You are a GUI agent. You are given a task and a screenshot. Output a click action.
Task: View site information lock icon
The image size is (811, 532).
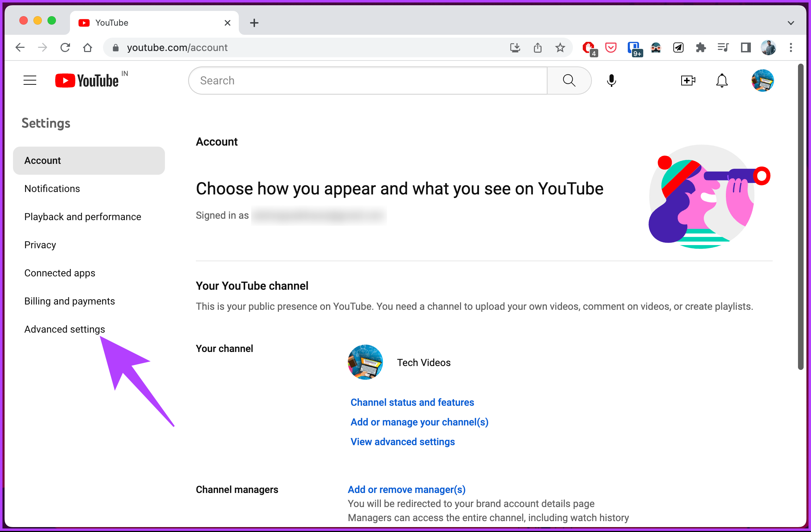click(116, 48)
